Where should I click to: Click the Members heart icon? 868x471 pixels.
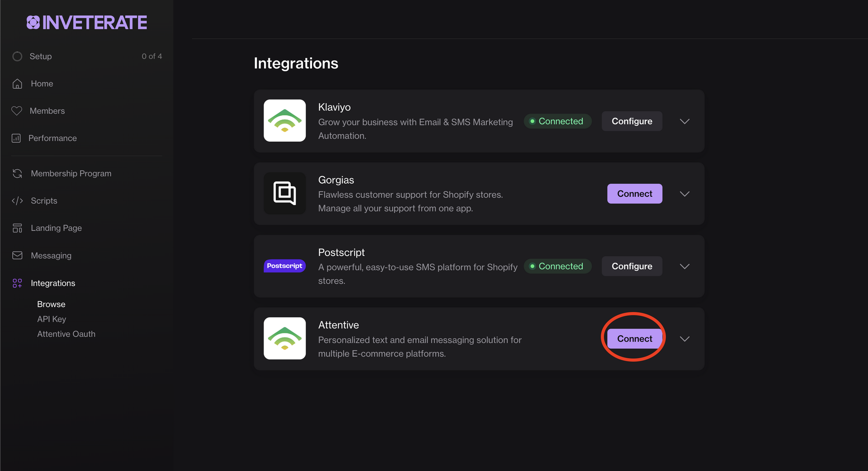click(x=17, y=111)
